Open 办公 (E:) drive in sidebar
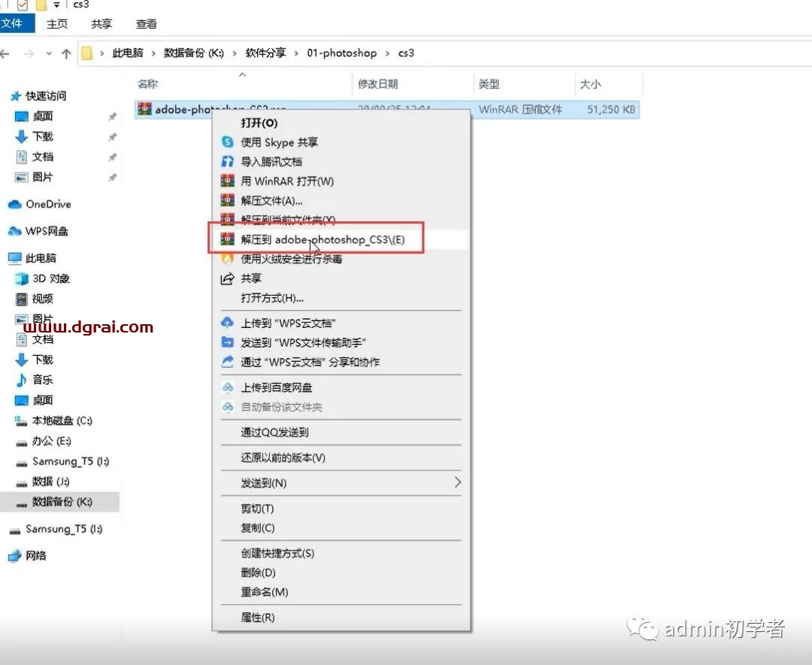 coord(51,441)
